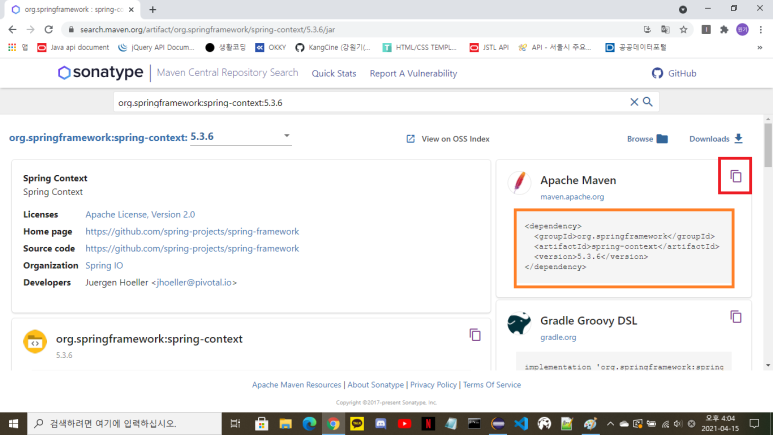The height and width of the screenshot is (435, 773).
Task: Bookmark this page with star icon
Action: click(x=683, y=30)
